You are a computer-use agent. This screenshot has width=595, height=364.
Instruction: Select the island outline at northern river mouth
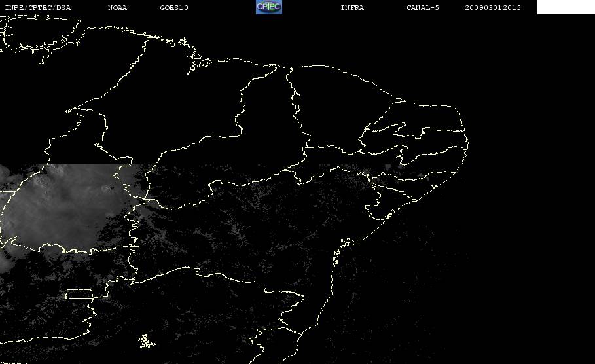[x=199, y=64]
